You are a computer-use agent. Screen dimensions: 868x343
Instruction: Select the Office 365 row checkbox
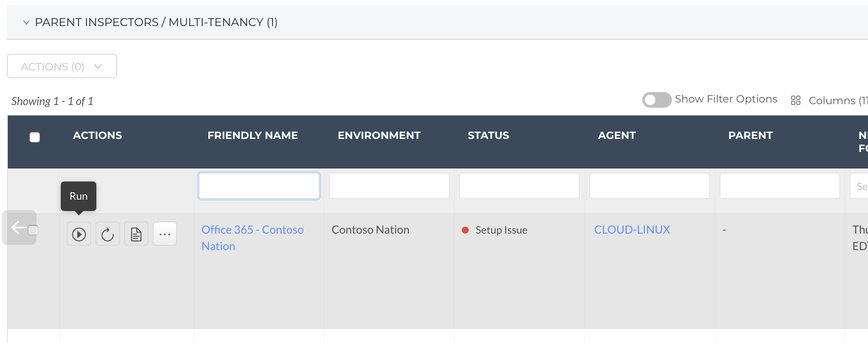tap(33, 230)
